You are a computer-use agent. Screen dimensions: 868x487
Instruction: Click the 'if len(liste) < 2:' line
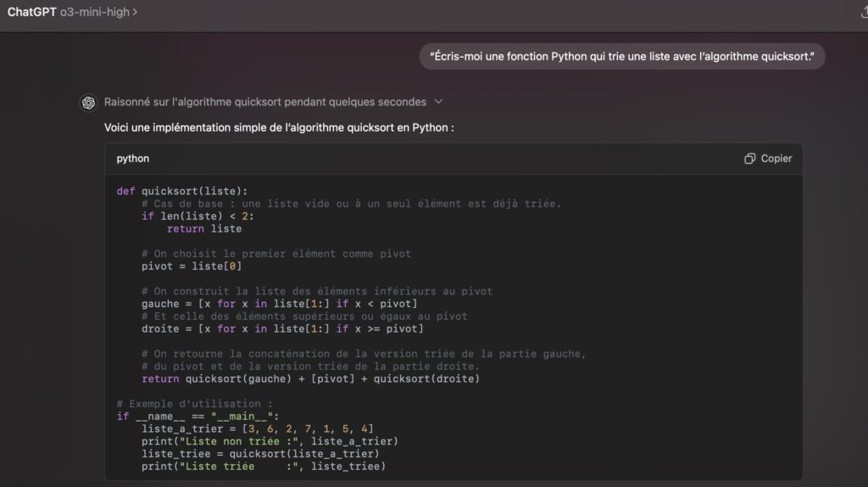click(198, 216)
